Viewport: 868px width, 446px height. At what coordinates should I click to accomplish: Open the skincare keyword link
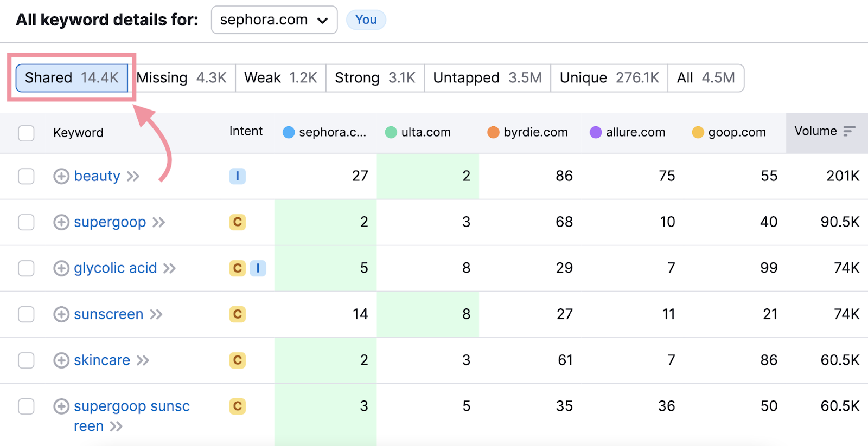[x=102, y=360]
